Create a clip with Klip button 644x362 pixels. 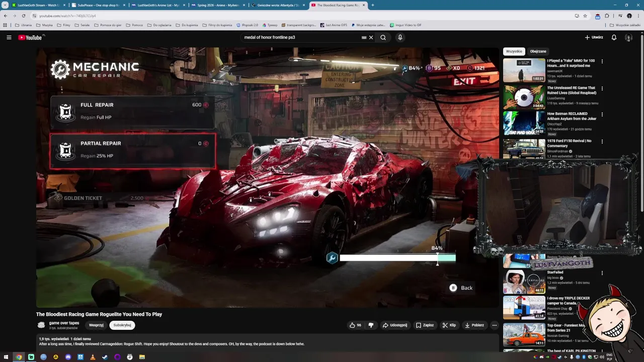pos(449,325)
